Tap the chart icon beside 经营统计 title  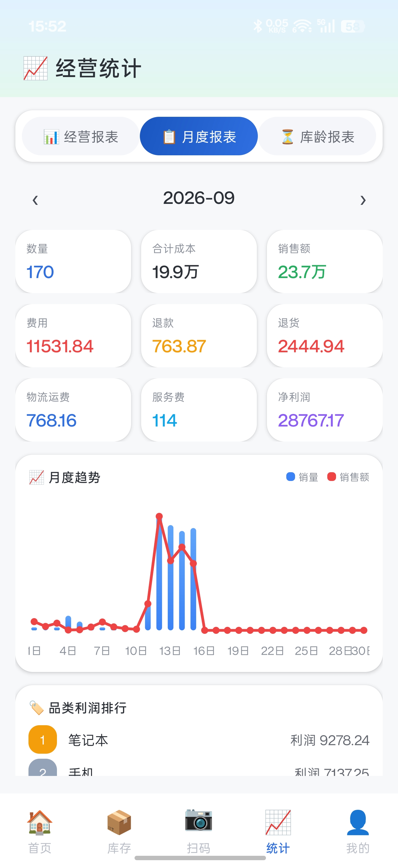[35, 68]
